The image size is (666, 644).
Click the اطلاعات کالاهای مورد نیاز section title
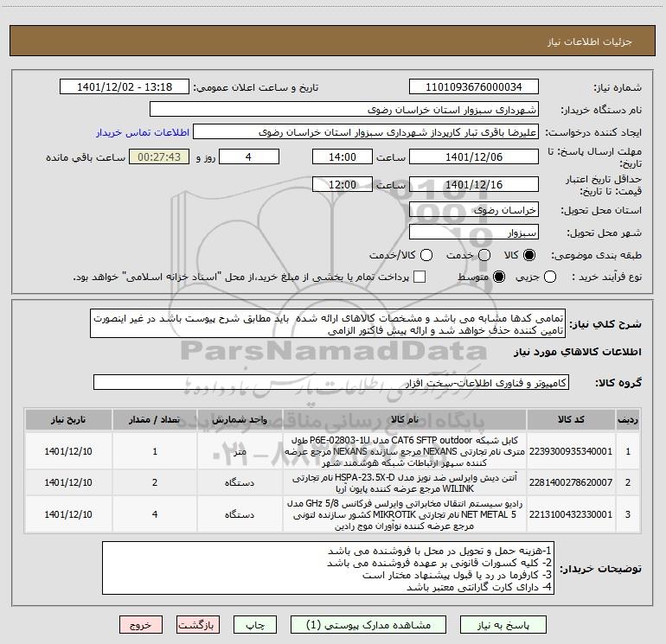coord(577,353)
